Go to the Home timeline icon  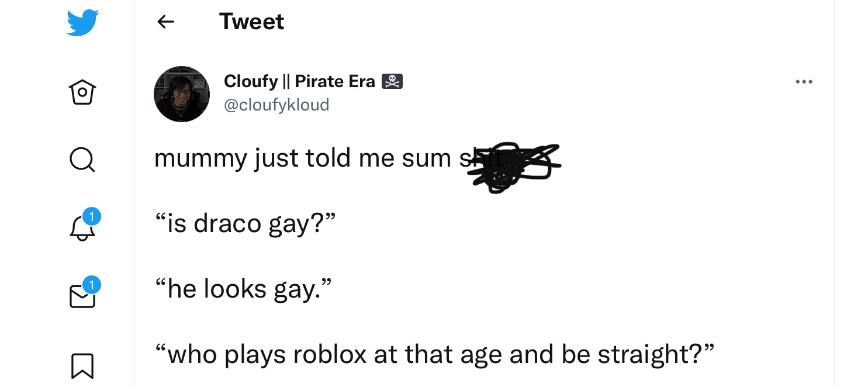[x=82, y=92]
